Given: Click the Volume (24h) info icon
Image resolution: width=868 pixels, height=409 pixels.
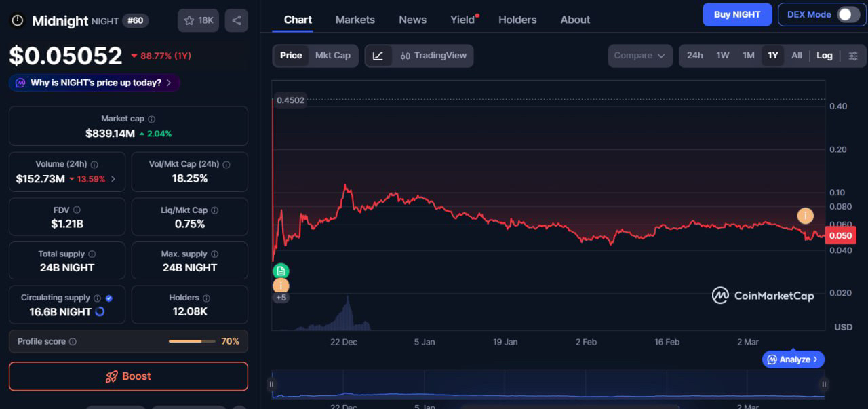Looking at the screenshot, I should (94, 164).
